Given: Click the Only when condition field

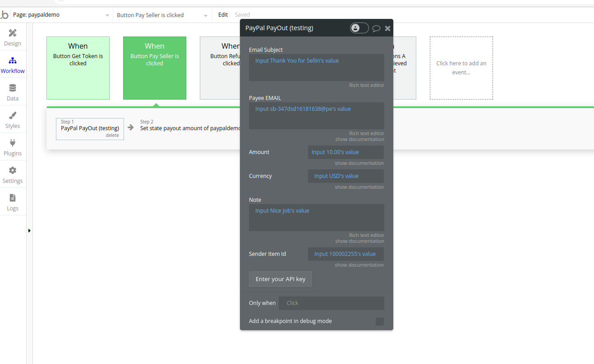Looking at the screenshot, I should 332,303.
